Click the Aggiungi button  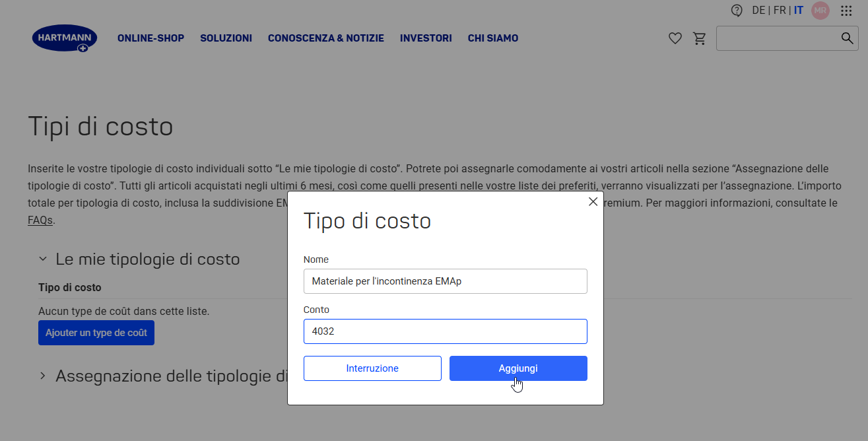coord(518,368)
